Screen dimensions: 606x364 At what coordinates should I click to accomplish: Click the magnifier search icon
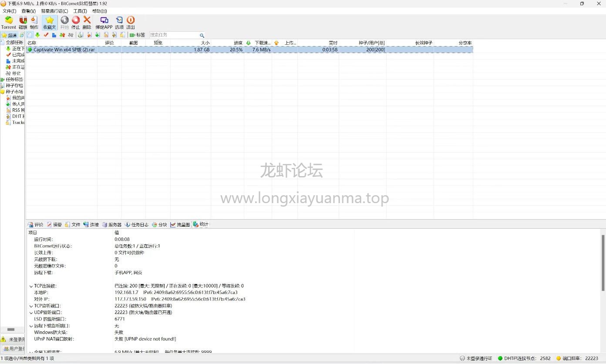click(x=202, y=35)
